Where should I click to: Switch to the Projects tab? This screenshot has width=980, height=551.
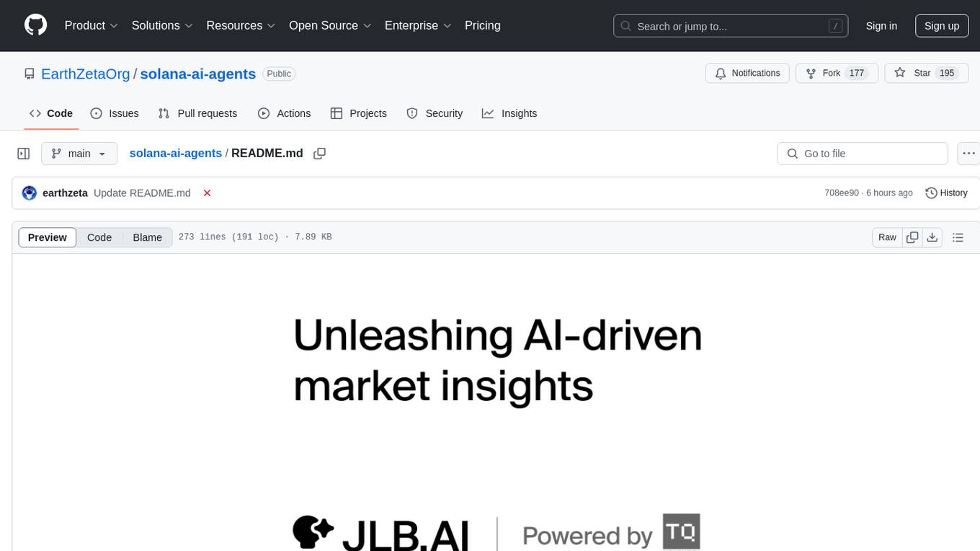click(358, 113)
